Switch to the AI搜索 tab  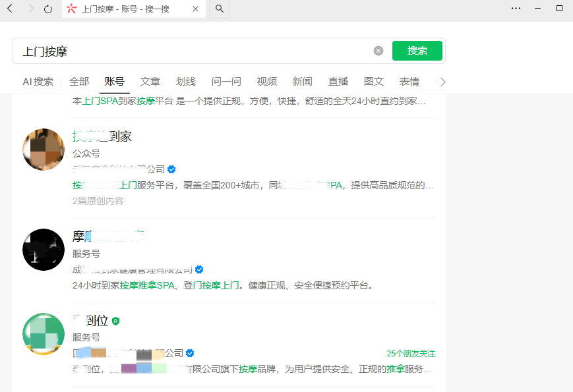coord(38,82)
